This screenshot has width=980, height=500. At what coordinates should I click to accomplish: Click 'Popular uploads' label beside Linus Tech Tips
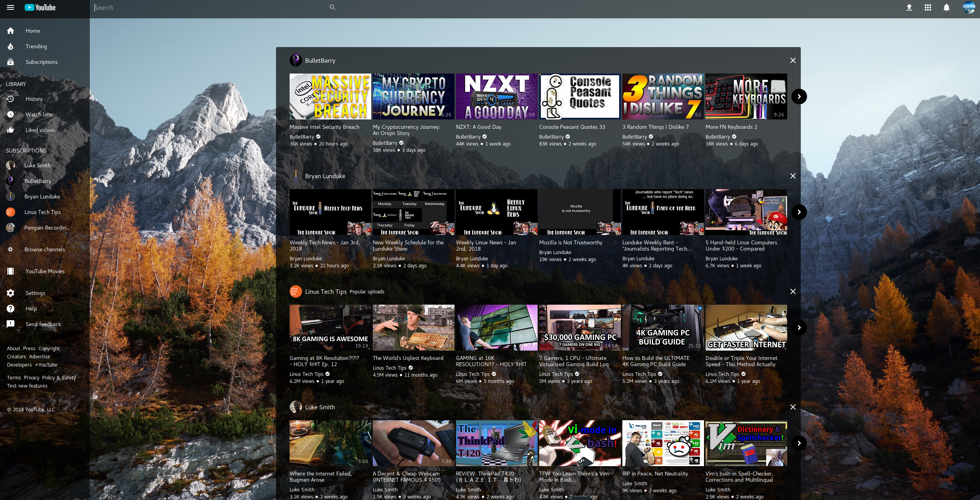367,292
